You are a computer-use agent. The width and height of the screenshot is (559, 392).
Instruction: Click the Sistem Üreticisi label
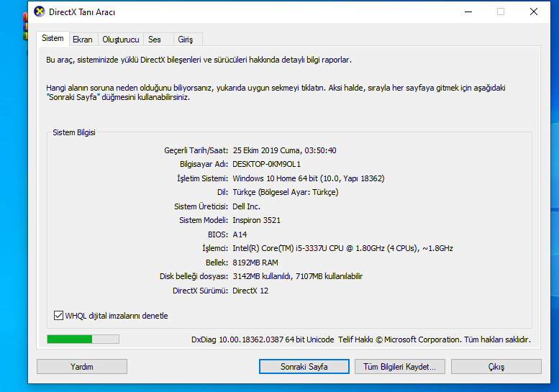(201, 206)
